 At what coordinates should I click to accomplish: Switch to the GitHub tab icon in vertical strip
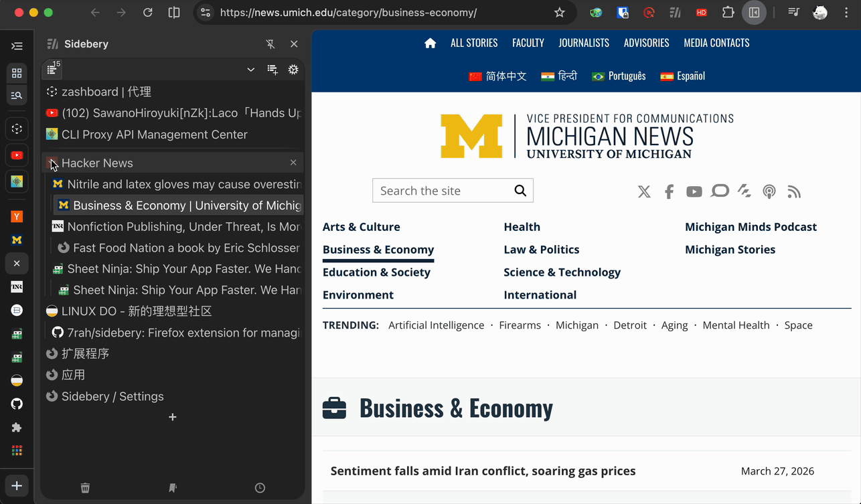pyautogui.click(x=17, y=404)
